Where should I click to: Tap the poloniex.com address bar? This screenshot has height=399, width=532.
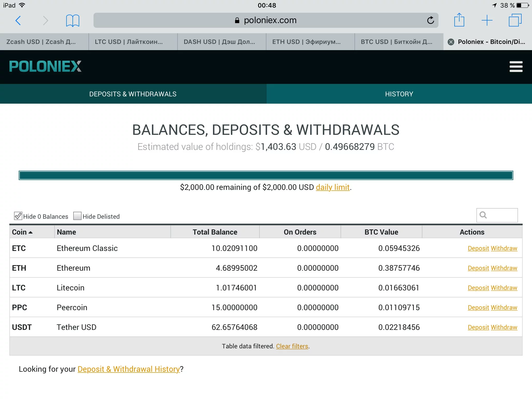point(266,20)
